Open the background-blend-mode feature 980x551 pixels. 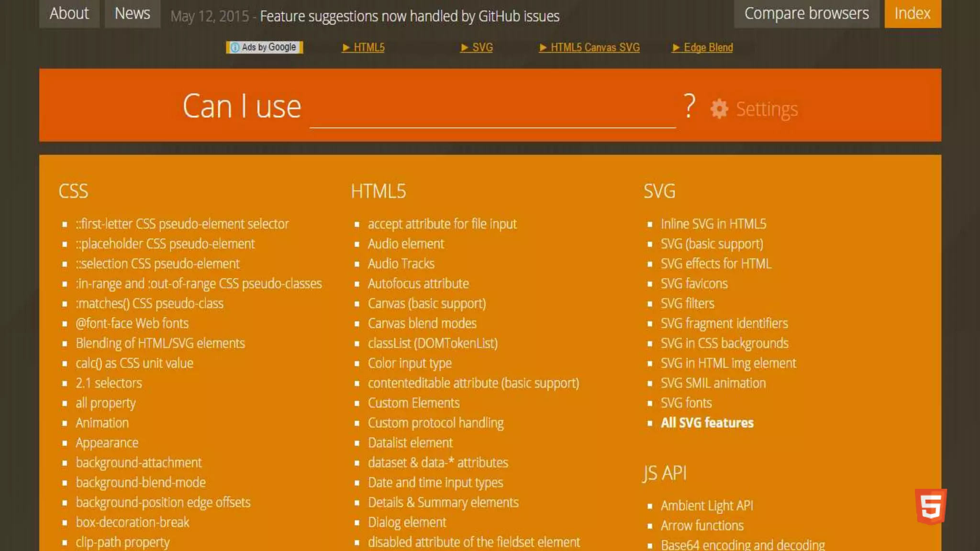click(x=141, y=483)
